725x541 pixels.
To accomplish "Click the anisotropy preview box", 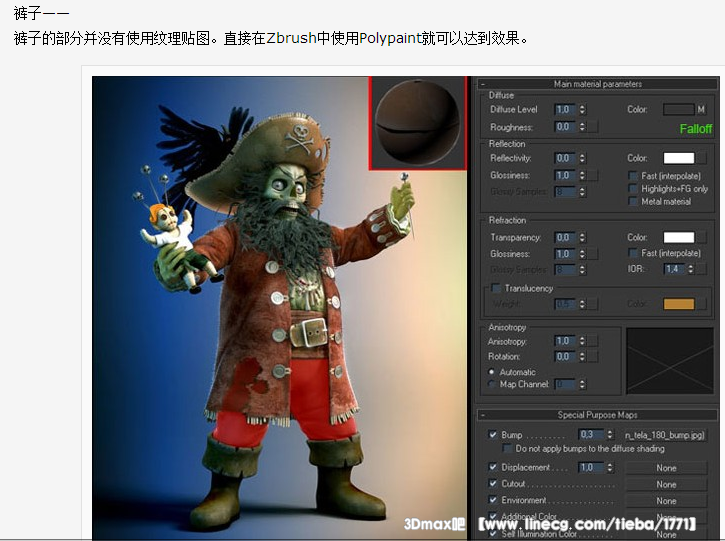I will tap(670, 361).
